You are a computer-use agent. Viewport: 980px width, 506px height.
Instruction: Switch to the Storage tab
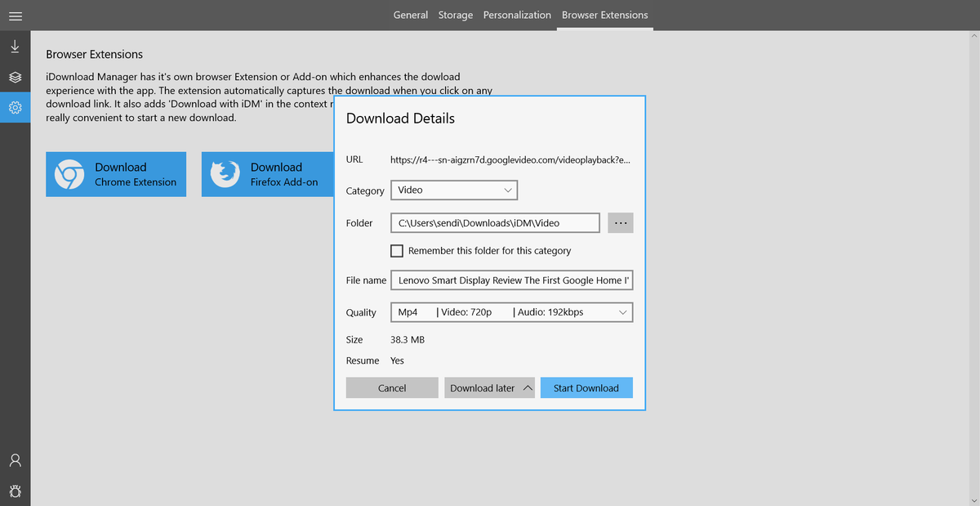[x=455, y=15]
